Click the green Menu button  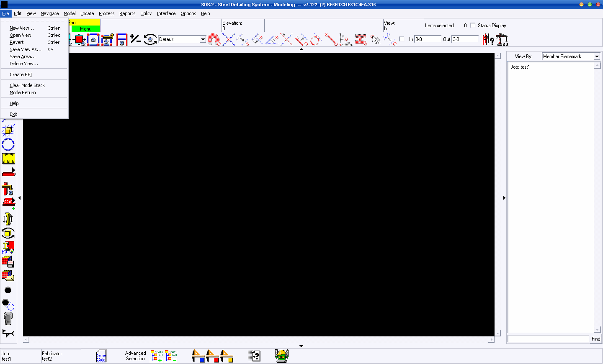pyautogui.click(x=86, y=29)
